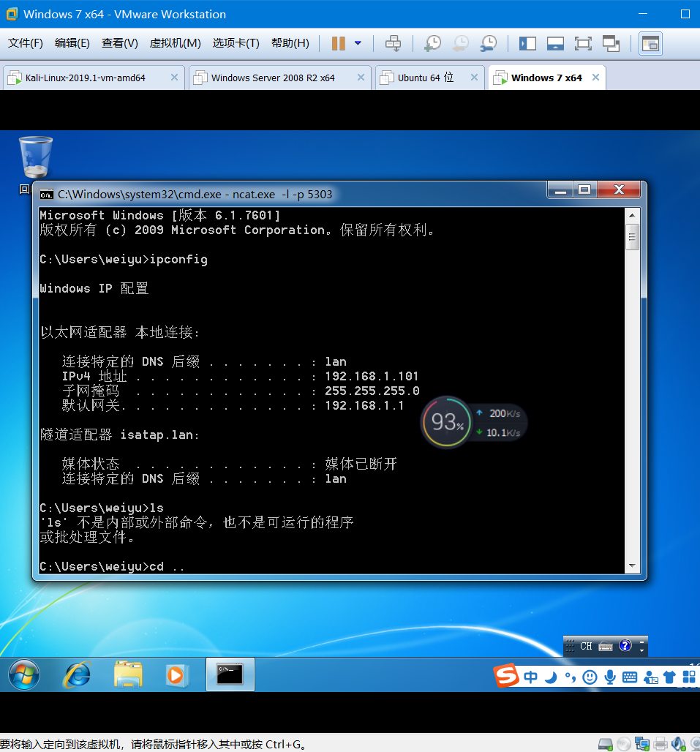Toggle Sogou 中 Chinese/English mode
Image resolution: width=700 pixels, height=752 pixels.
click(x=531, y=677)
